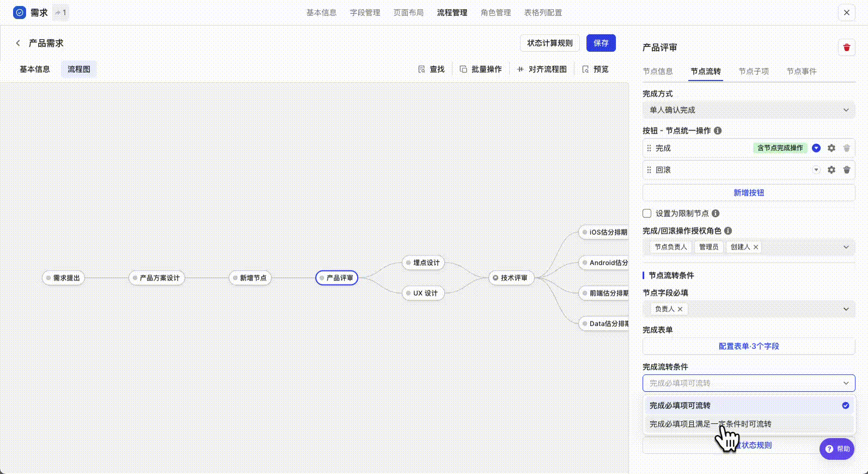Select the 技术评审 flow node
The width and height of the screenshot is (868, 474).
[511, 278]
